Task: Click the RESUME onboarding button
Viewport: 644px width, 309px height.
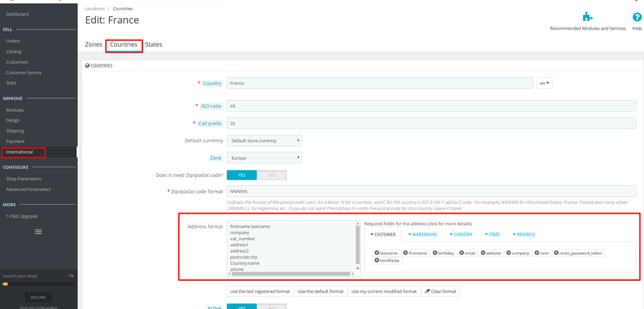Action: [x=39, y=297]
